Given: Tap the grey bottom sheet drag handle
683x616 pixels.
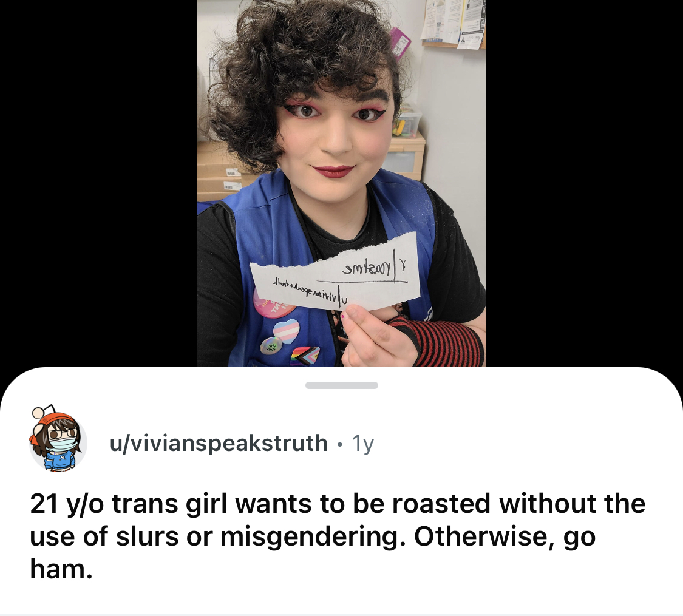Looking at the screenshot, I should tap(341, 385).
